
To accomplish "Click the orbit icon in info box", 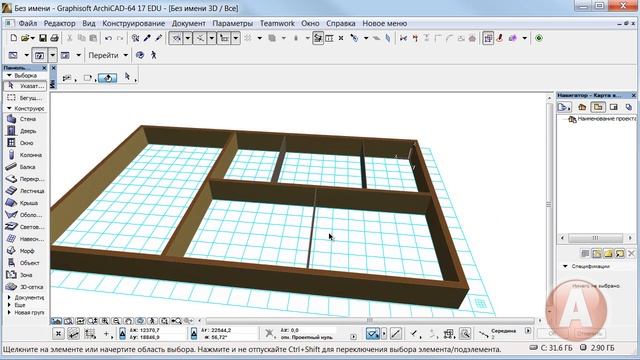I will click(x=108, y=78).
